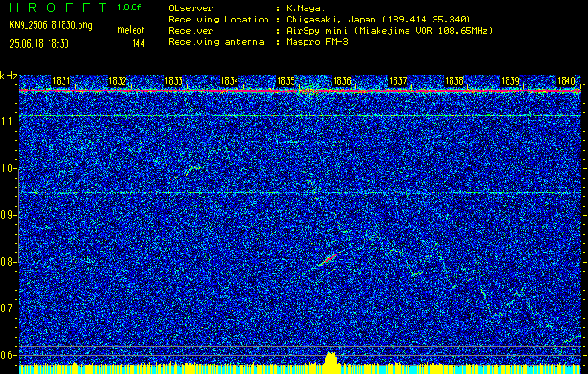Image resolution: width=588 pixels, height=374 pixels.
Task: Click the Receiver field label
Action: point(191,31)
